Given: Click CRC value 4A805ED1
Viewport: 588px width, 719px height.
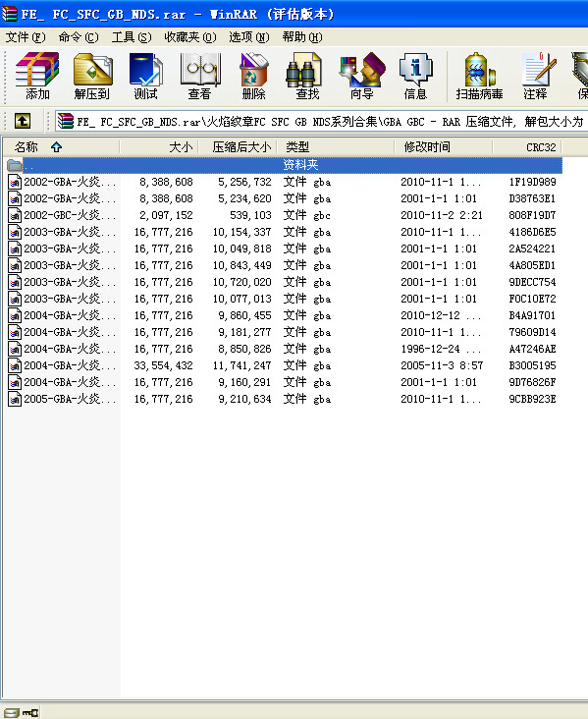Looking at the screenshot, I should tap(532, 265).
